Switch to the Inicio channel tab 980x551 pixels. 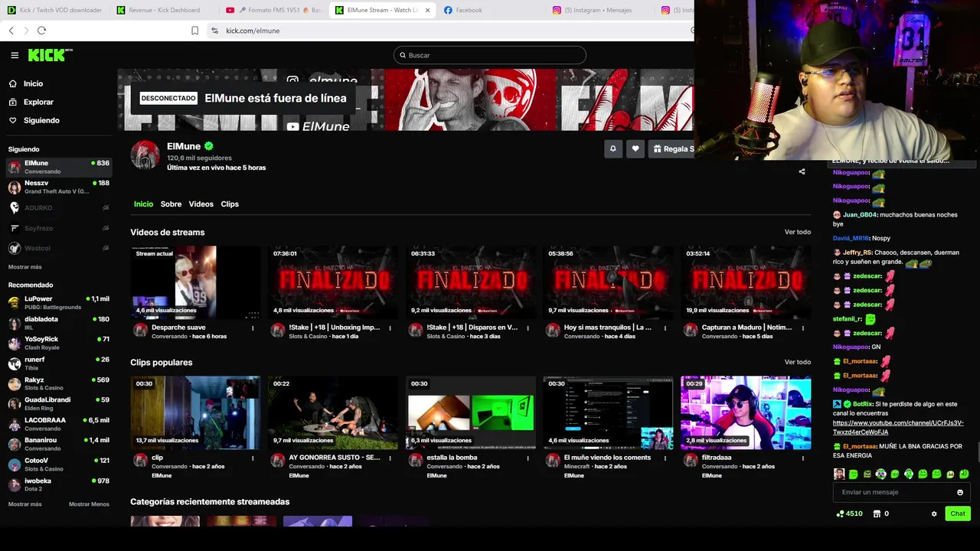[x=143, y=204]
